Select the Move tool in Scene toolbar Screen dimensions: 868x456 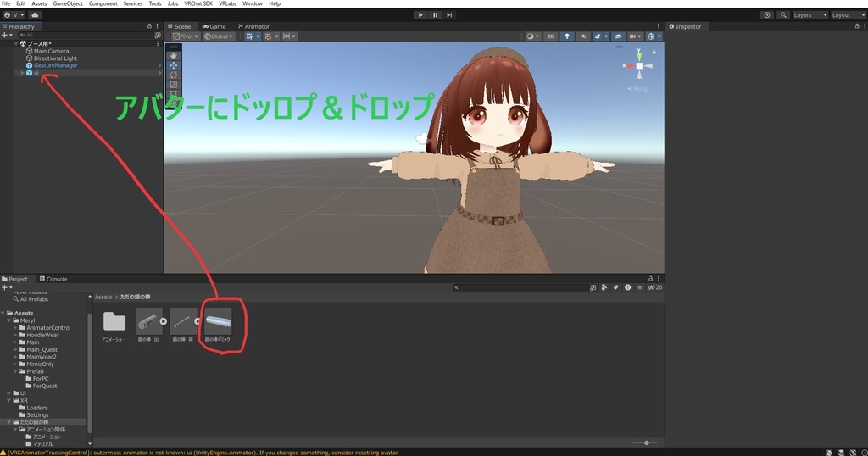(x=174, y=65)
